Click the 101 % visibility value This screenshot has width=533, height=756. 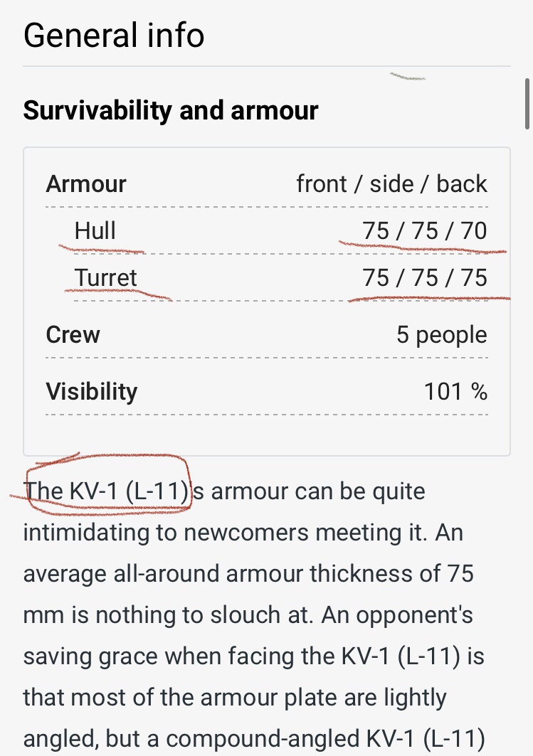coord(456,391)
